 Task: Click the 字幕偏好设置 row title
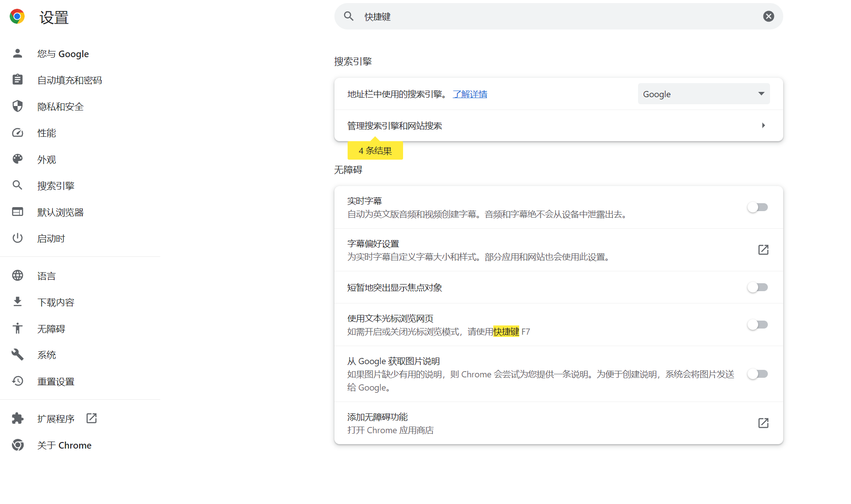click(x=373, y=244)
